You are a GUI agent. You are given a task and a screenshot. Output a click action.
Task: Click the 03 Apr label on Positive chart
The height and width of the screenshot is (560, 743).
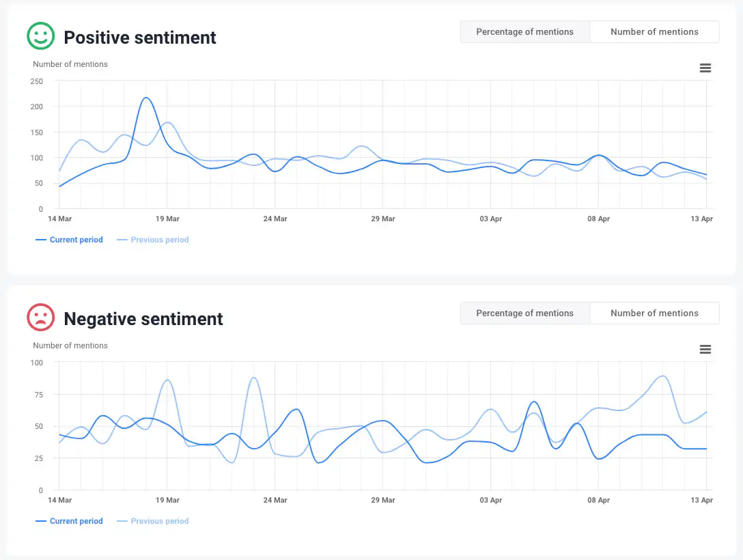click(x=491, y=219)
